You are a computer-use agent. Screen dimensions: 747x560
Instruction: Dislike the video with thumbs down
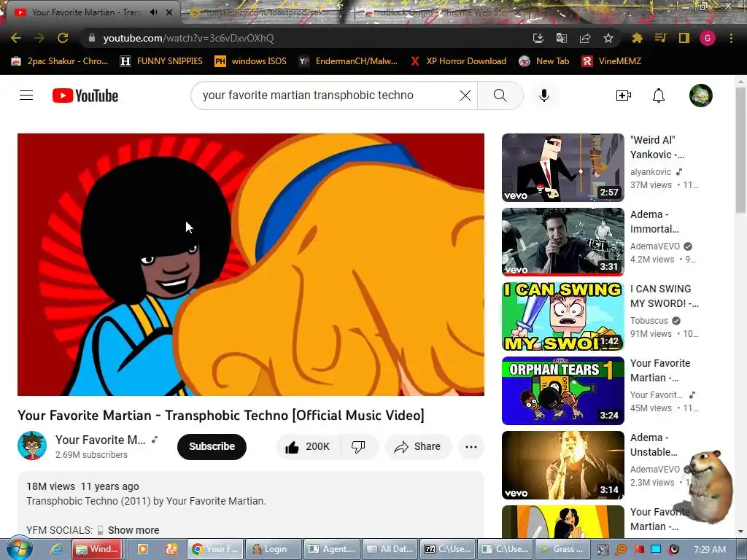coord(358,447)
